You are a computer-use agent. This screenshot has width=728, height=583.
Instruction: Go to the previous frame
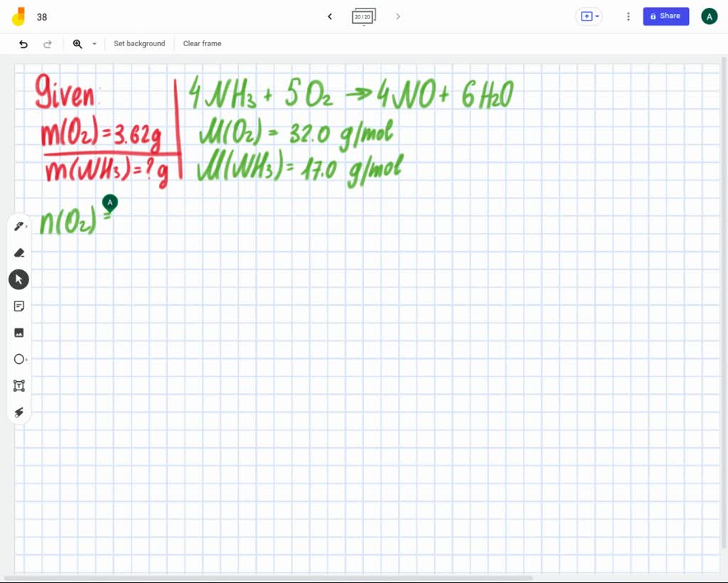pos(329,16)
